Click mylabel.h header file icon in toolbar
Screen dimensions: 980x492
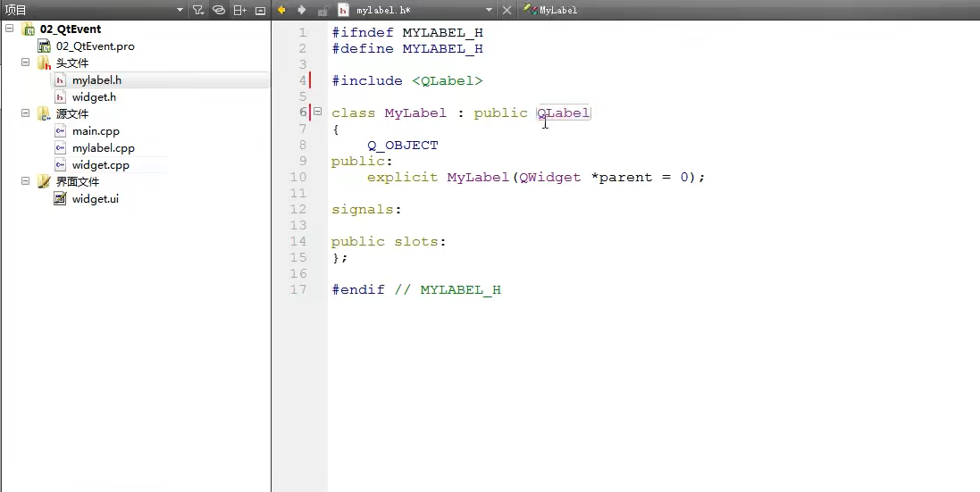pyautogui.click(x=343, y=10)
